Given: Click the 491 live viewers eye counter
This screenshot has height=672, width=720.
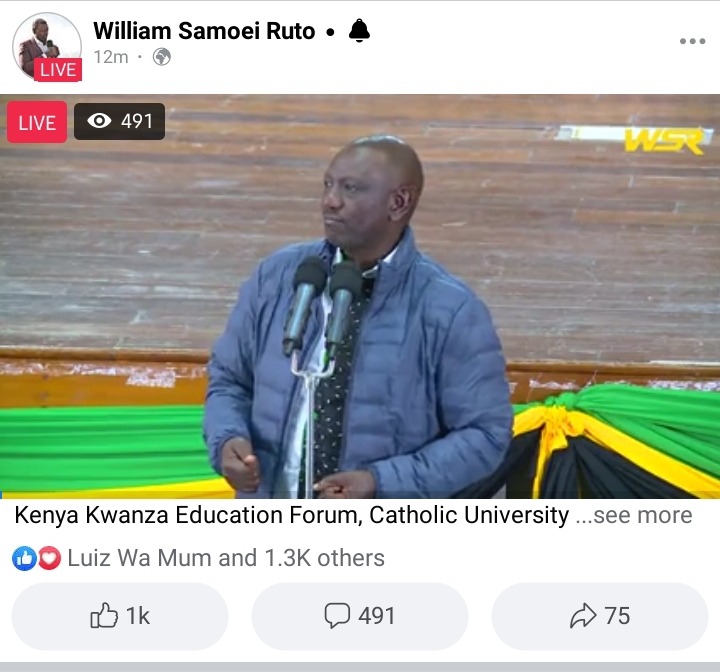Looking at the screenshot, I should (x=119, y=121).
